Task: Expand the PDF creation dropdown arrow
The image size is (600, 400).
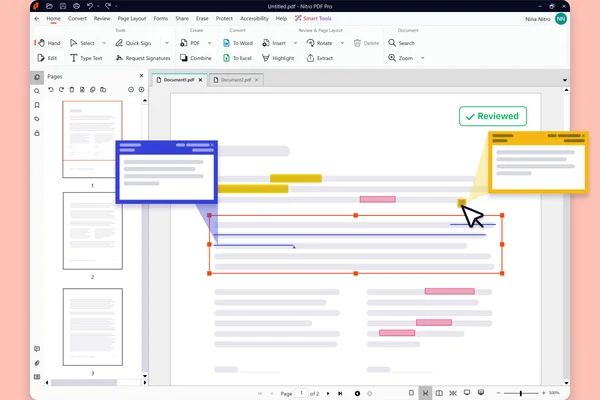Action: pyautogui.click(x=209, y=43)
